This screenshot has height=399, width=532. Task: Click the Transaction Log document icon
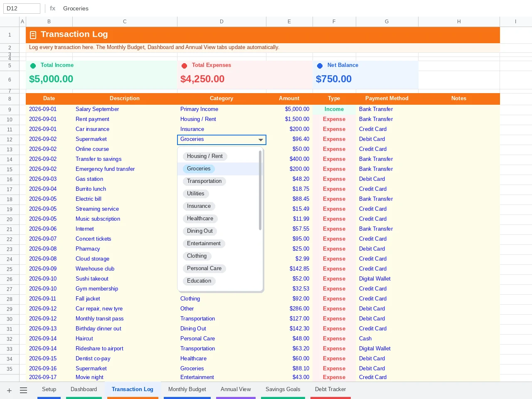[x=33, y=35]
